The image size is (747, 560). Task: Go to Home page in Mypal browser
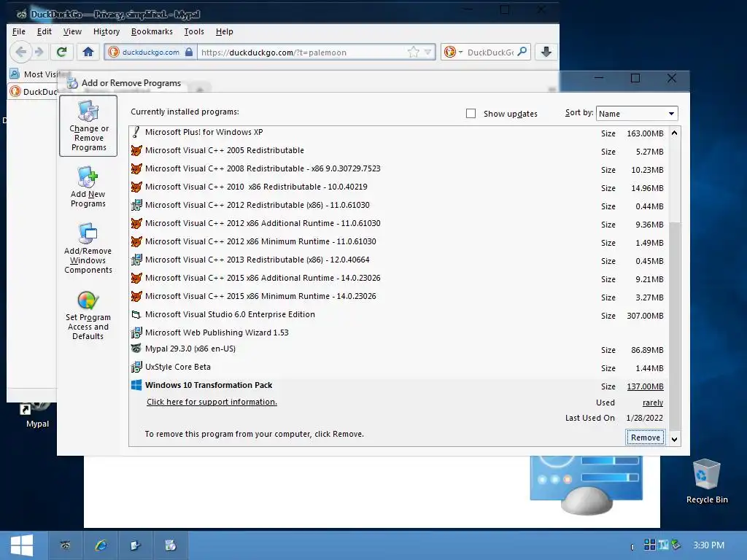88,52
